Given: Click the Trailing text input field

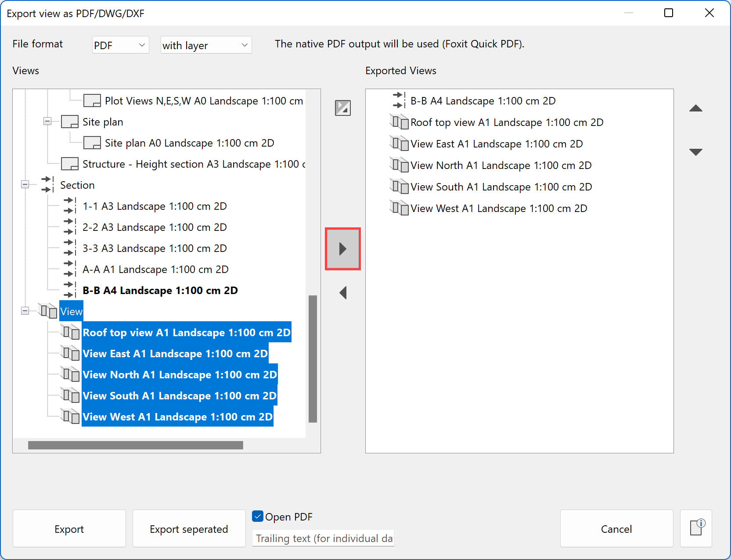Looking at the screenshot, I should [x=323, y=538].
